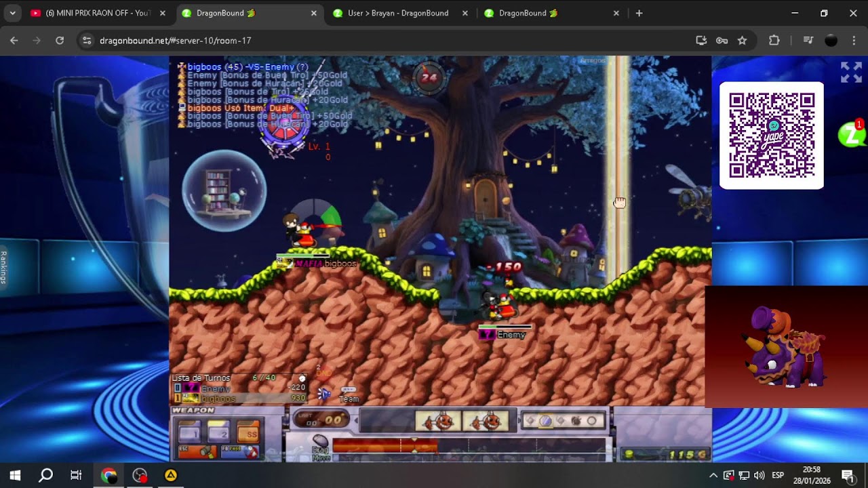The image size is (868, 488).
Task: Open site information for dragonbound.net
Action: 87,41
